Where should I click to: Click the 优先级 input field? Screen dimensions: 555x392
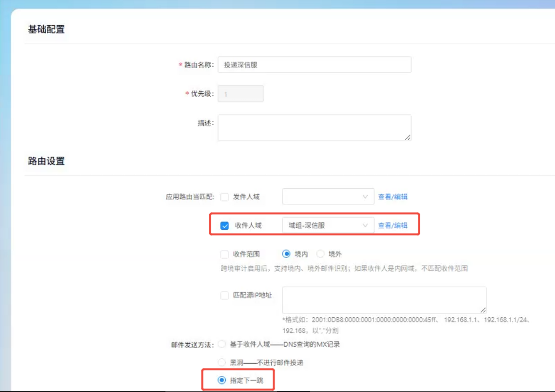click(x=240, y=94)
